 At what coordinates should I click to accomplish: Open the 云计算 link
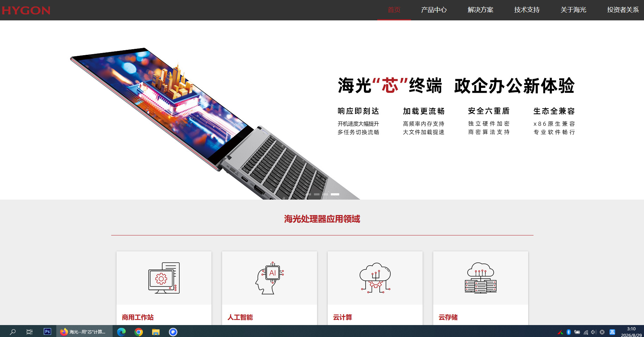[342, 317]
